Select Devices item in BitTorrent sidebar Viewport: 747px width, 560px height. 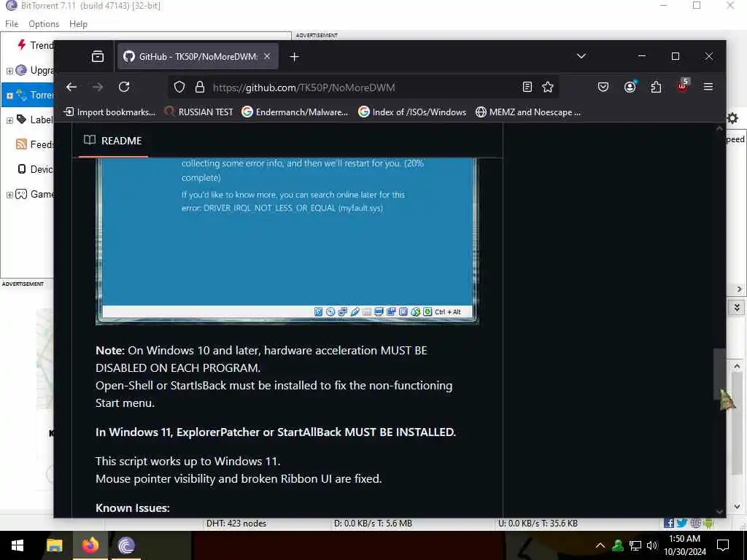point(35,169)
